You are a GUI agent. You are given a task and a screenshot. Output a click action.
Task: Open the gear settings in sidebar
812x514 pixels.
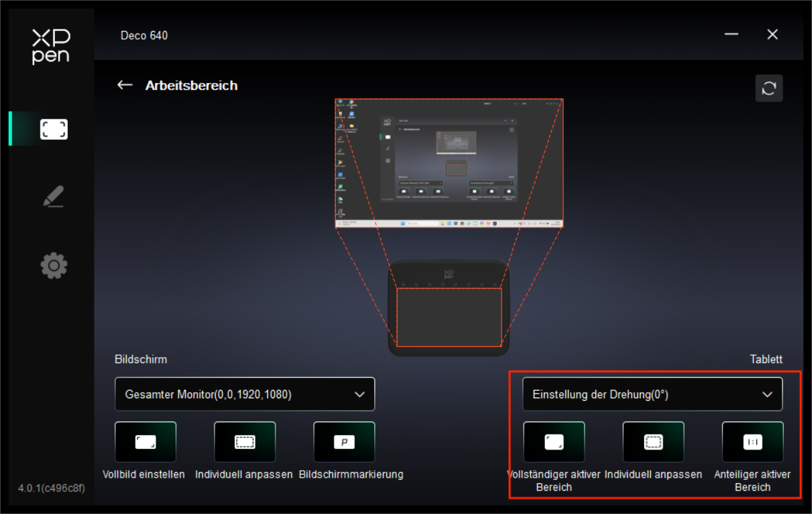tap(53, 265)
